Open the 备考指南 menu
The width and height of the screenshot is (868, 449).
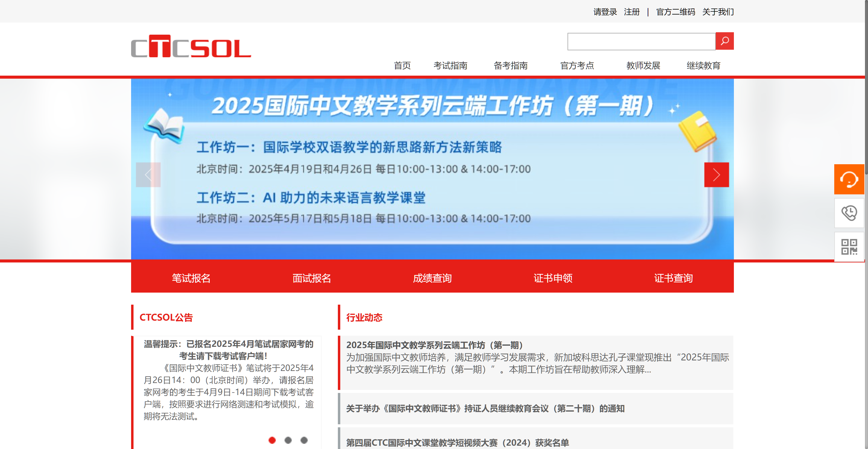tap(511, 65)
